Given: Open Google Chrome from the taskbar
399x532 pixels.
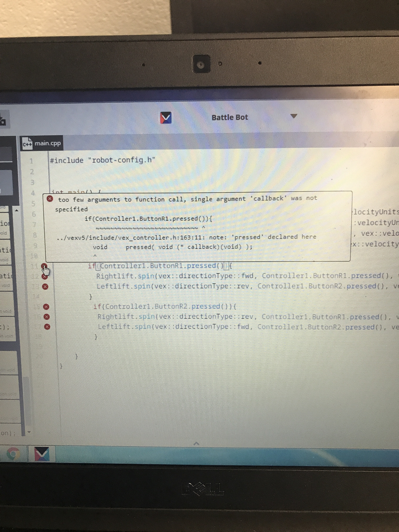Looking at the screenshot, I should pos(13,454).
